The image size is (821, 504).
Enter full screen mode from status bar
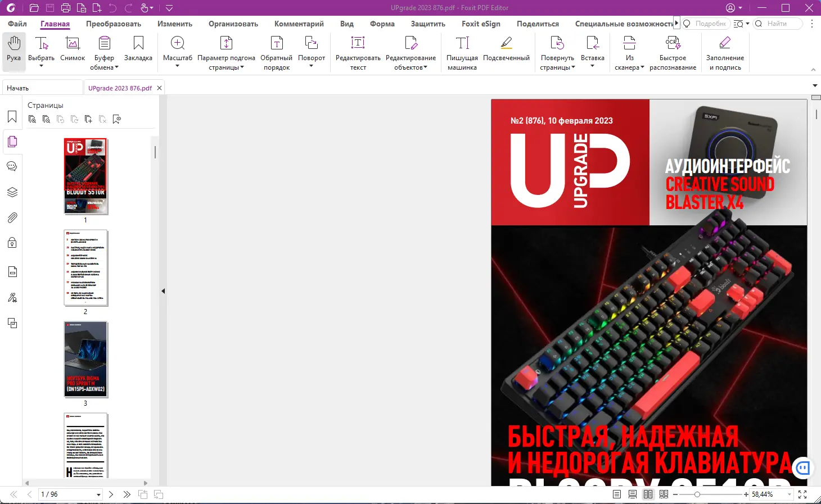(802, 494)
